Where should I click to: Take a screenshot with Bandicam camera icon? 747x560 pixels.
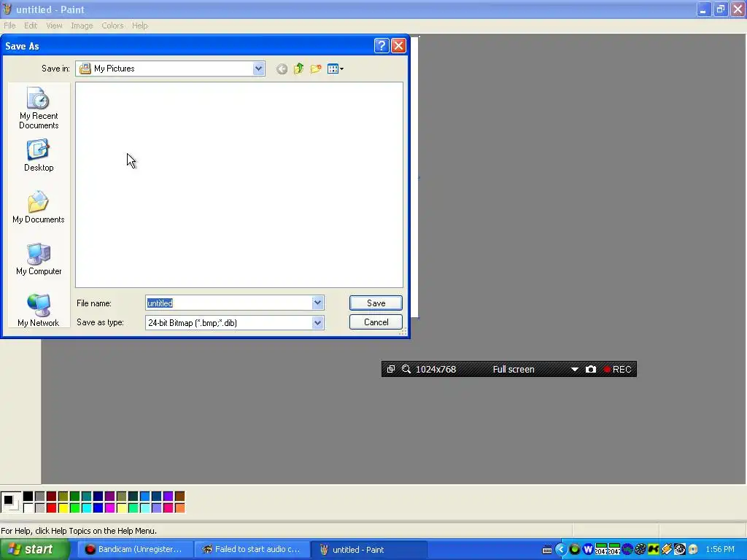pos(591,369)
